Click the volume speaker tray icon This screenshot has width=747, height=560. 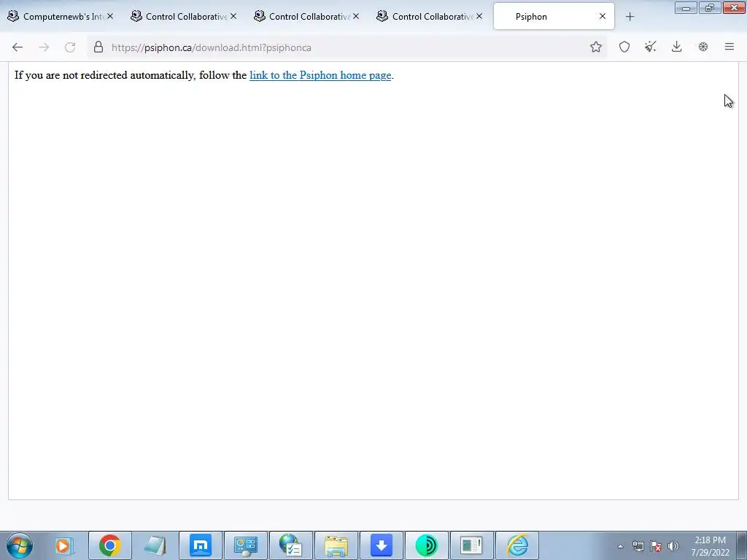(673, 546)
